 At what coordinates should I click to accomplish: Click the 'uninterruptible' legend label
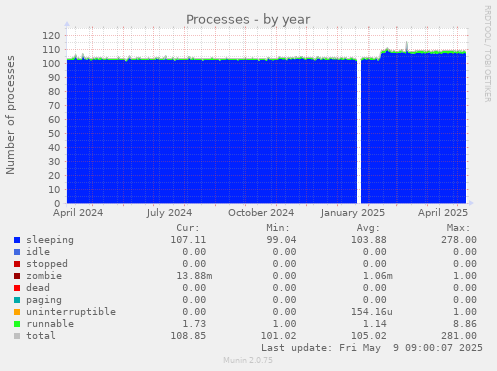coord(71,312)
